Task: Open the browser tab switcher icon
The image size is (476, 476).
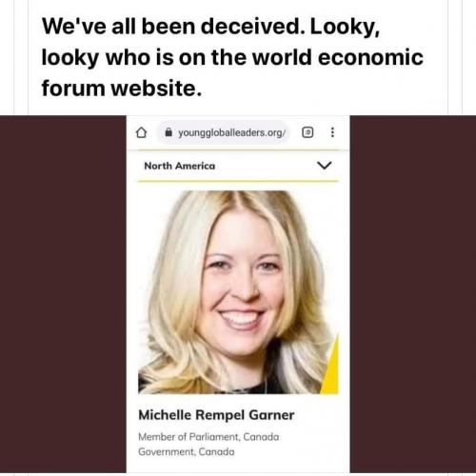Action: tap(307, 132)
